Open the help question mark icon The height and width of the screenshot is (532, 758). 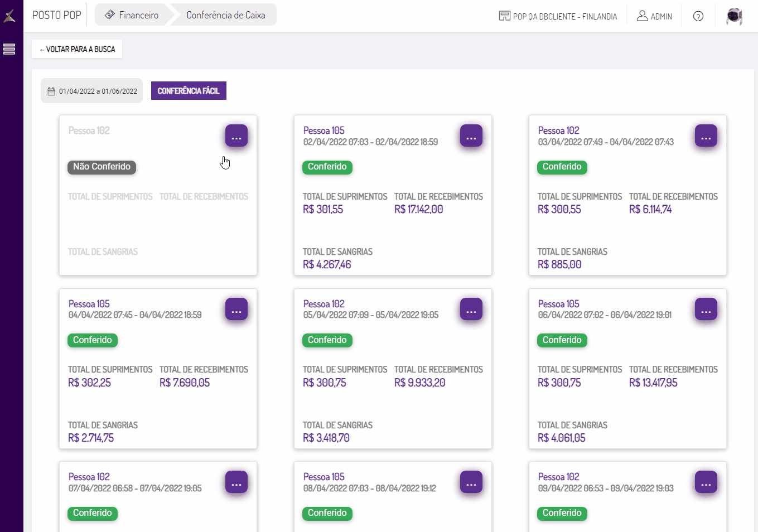[698, 16]
